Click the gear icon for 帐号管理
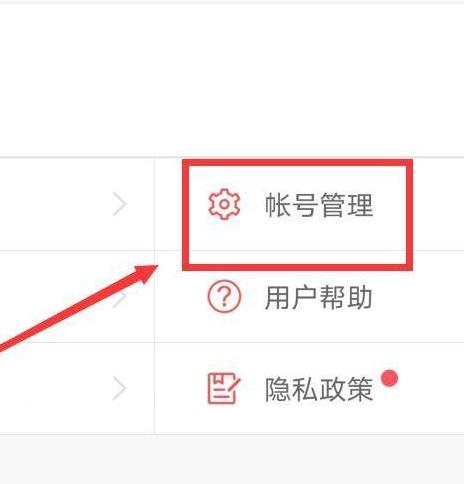464x484 pixels. [224, 204]
